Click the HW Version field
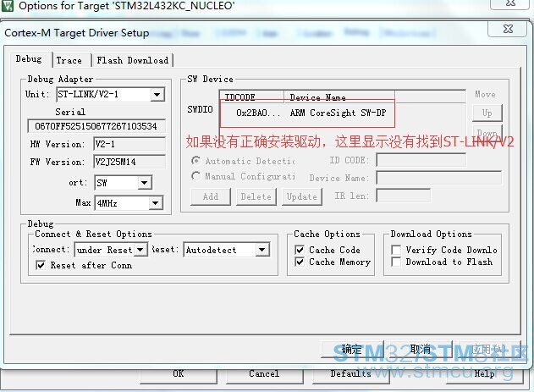The height and width of the screenshot is (392, 534). 129,144
